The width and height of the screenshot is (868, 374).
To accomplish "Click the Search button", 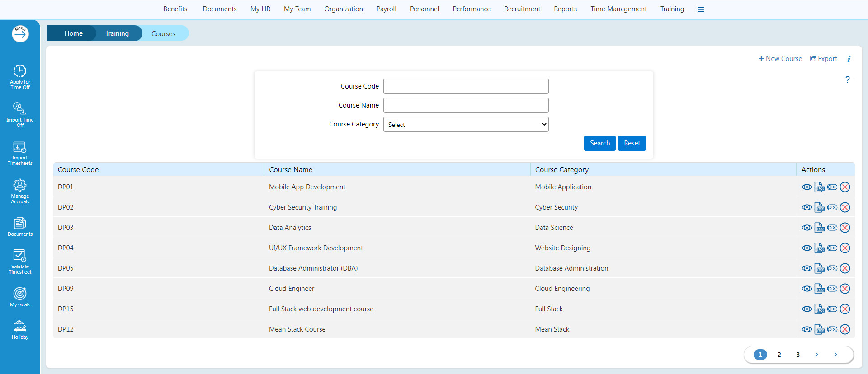I will pyautogui.click(x=599, y=143).
